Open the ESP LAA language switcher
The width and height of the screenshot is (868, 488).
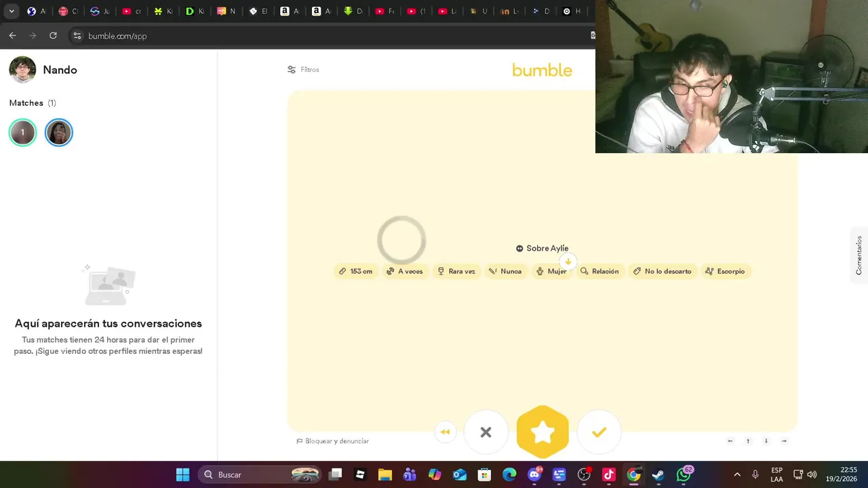777,474
